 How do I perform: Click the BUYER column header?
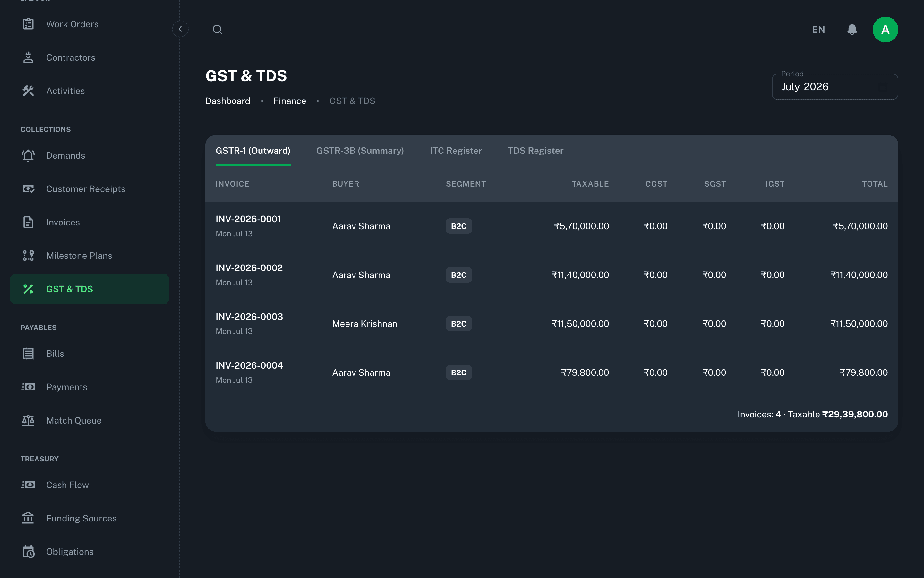pyautogui.click(x=346, y=184)
